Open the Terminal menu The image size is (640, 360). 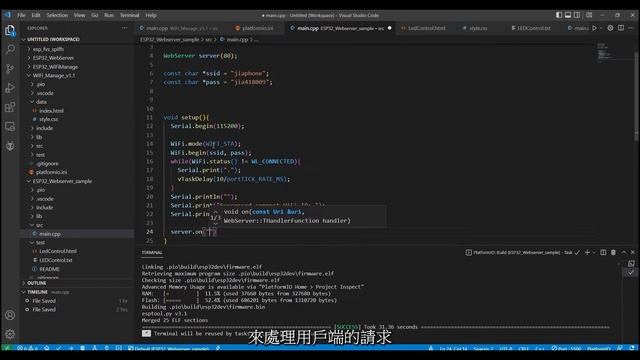coord(129,15)
